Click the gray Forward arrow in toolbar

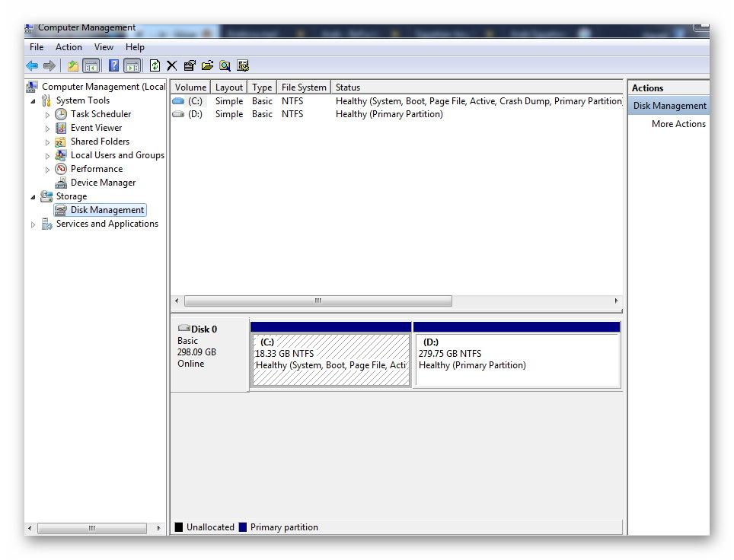[x=49, y=66]
